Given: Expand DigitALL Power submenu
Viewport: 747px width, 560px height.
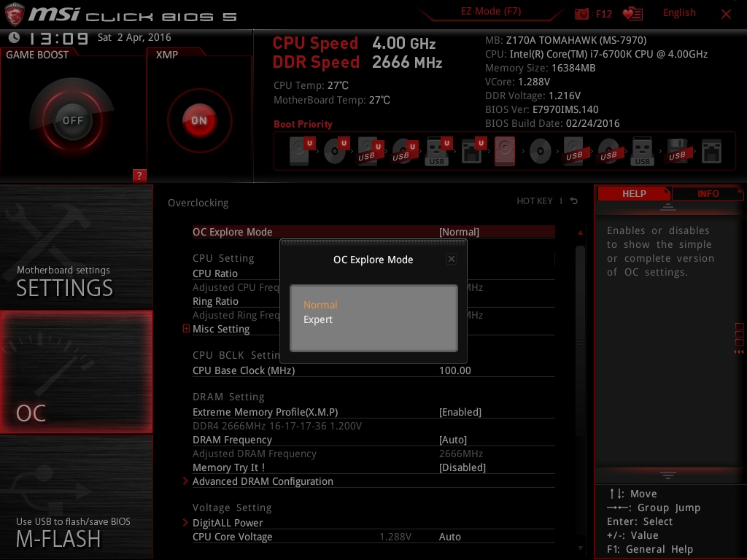Looking at the screenshot, I should pyautogui.click(x=228, y=523).
